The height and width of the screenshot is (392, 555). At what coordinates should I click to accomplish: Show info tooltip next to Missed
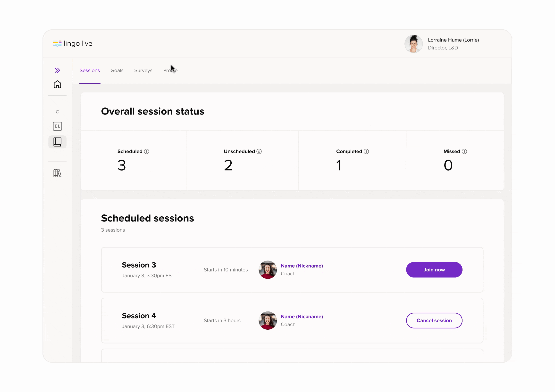pyautogui.click(x=464, y=151)
